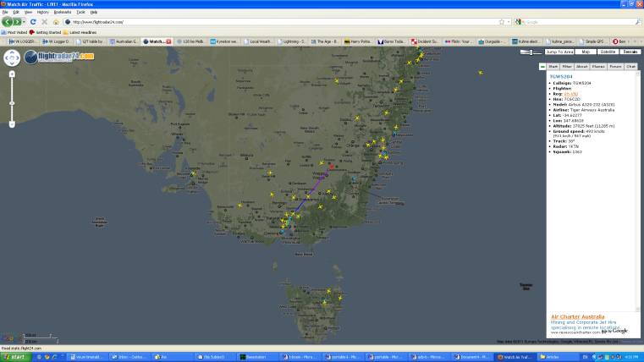Open the aircraft registration link after Reg
The width and height of the screenshot is (644, 362).
point(571,94)
